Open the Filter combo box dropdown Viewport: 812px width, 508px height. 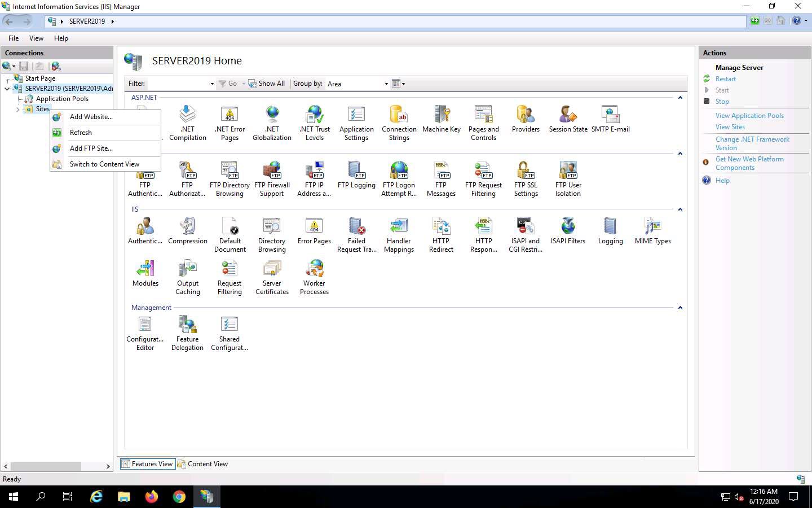[x=212, y=84]
